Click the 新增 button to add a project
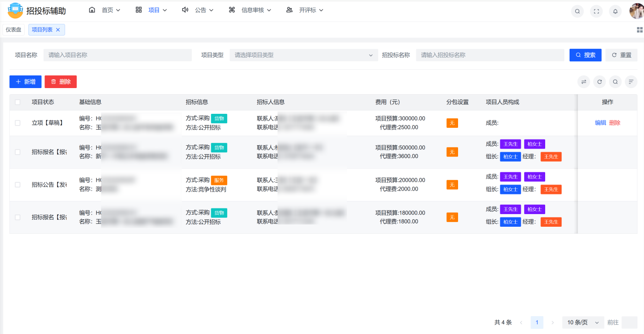Viewport: 644px width, 334px height. [25, 82]
